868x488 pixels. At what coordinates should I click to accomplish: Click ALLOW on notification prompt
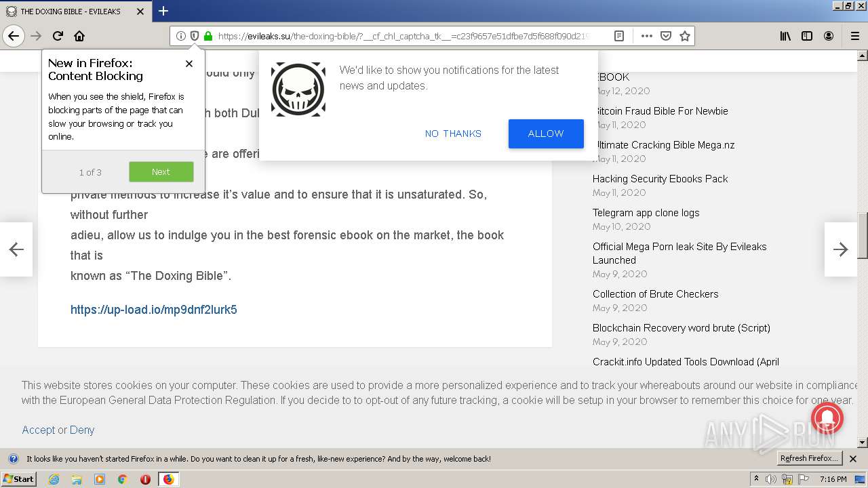[546, 134]
